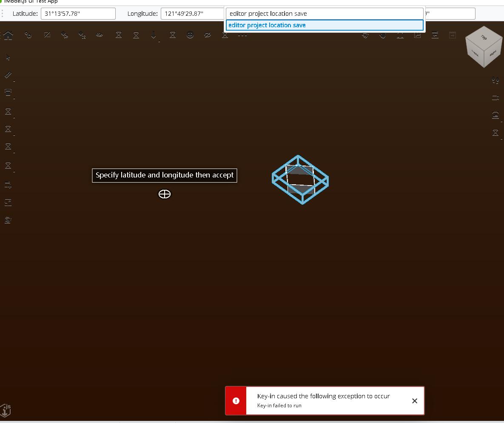The width and height of the screenshot is (504, 423).
Task: Click the 'Specify latitude and longitude then accept' prompt
Action: [165, 175]
